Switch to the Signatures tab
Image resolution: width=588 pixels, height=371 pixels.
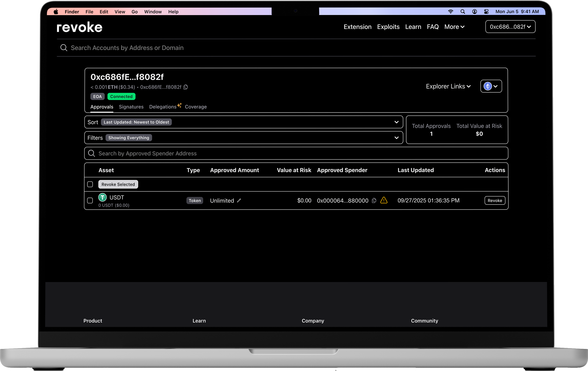click(131, 107)
